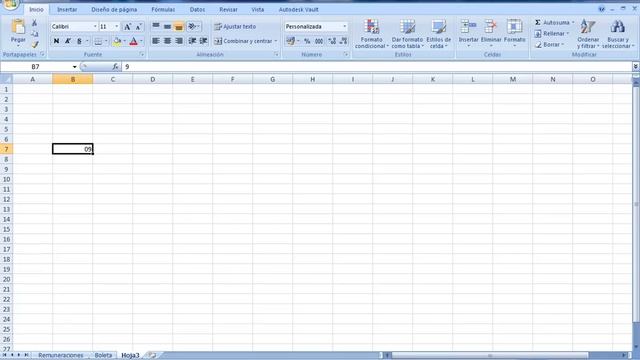Image resolution: width=640 pixels, height=360 pixels.
Task: Click the Pegar paste icon
Action: [18, 27]
